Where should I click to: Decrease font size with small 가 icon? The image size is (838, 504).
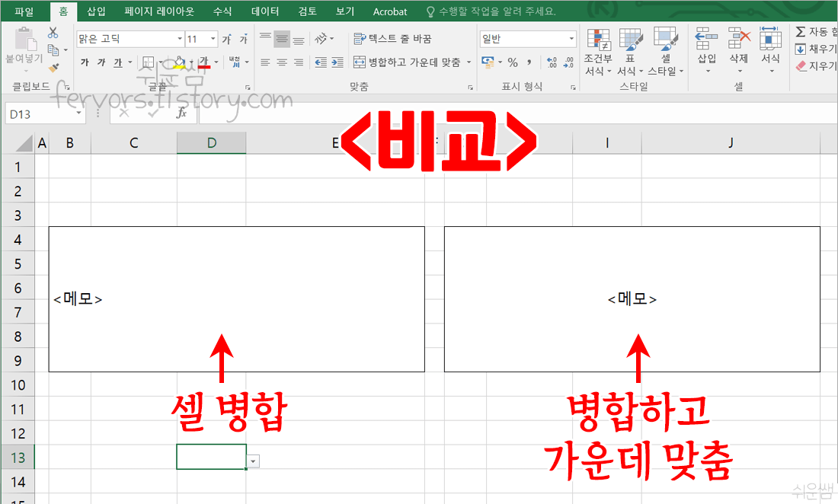pyautogui.click(x=244, y=39)
